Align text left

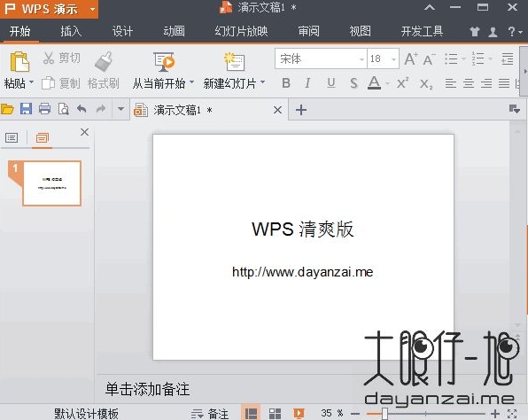pos(451,83)
